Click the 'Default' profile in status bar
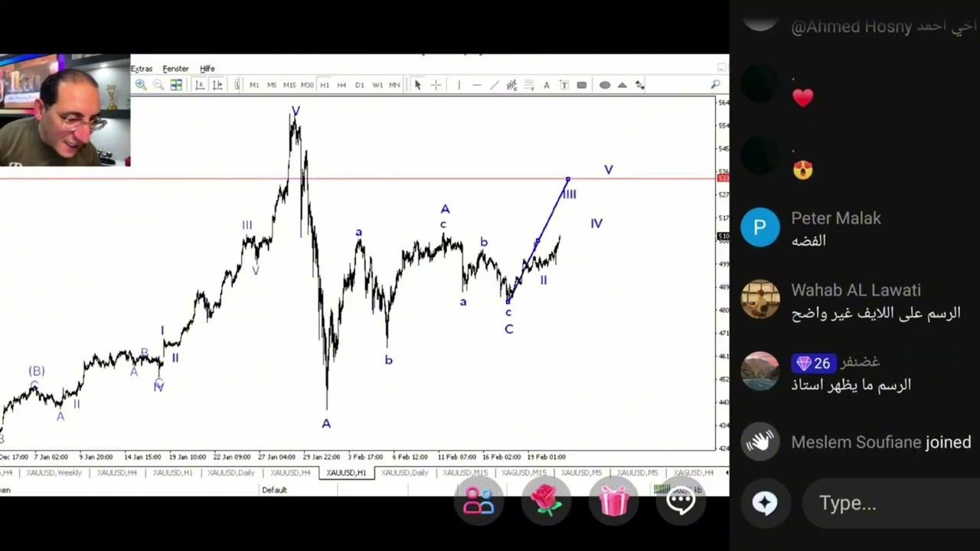 point(274,490)
